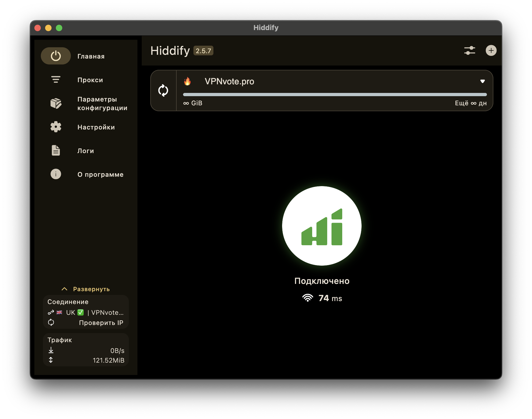Image resolution: width=532 pixels, height=419 pixels.
Task: Click Проверить IP link
Action: click(x=101, y=323)
